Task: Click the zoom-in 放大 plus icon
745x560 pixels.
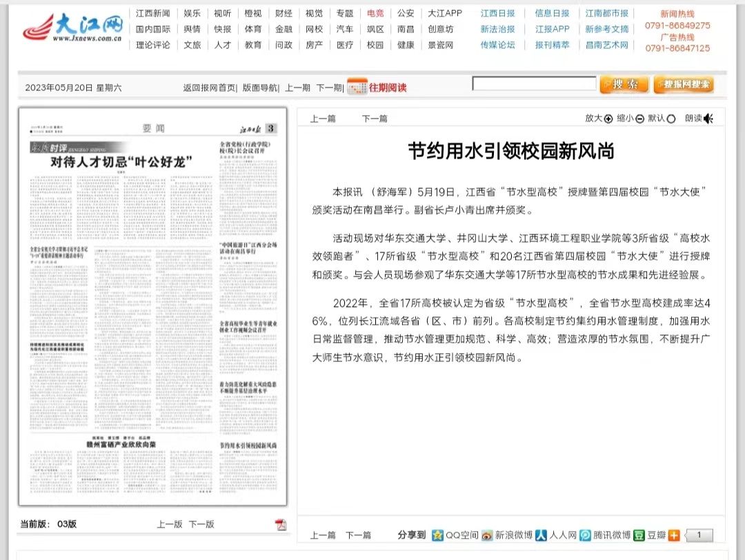Action: (x=608, y=119)
